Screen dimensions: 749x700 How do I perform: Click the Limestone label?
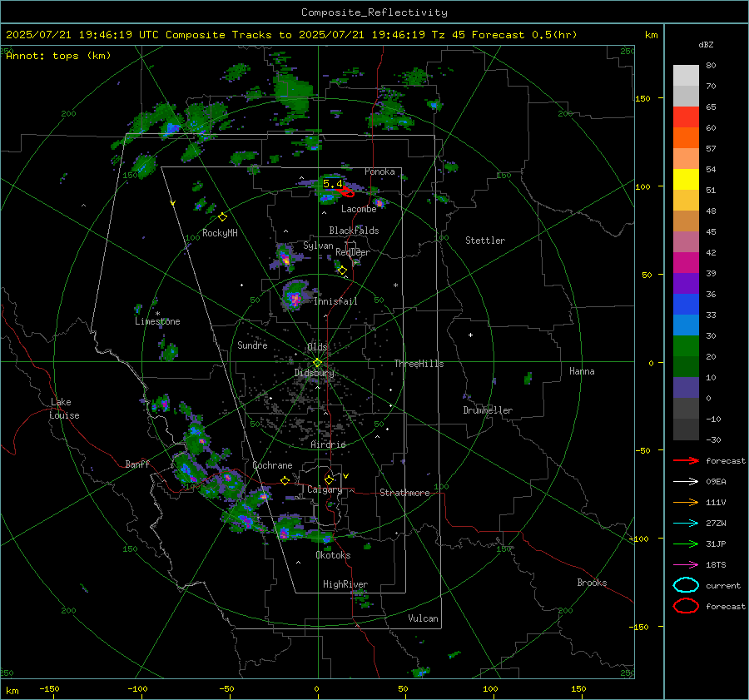157,321
